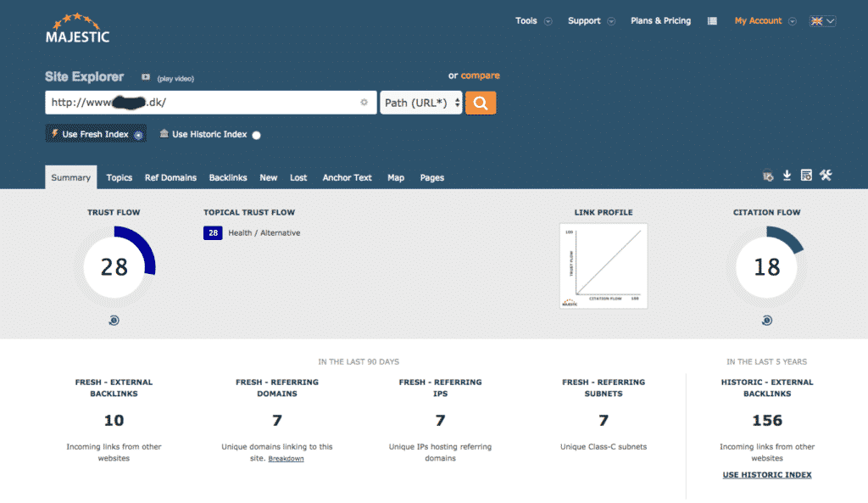This screenshot has height=503, width=868.
Task: Expand the Support menu arrow
Action: [x=611, y=21]
